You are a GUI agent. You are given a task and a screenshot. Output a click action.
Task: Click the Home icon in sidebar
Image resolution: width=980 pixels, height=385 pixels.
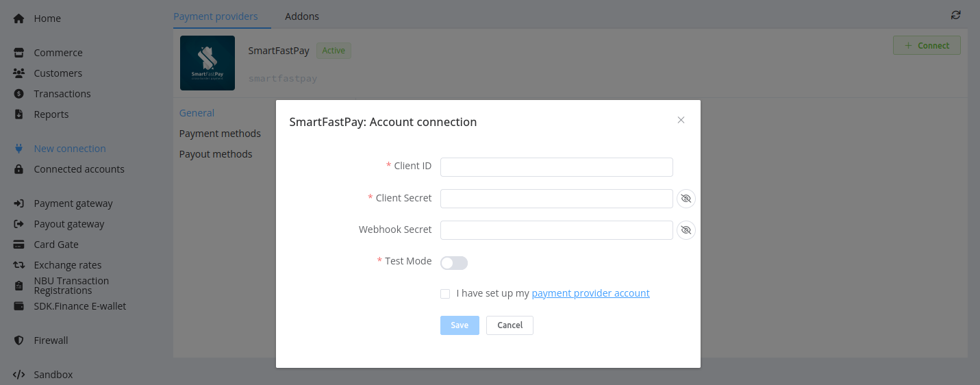pyautogui.click(x=19, y=18)
